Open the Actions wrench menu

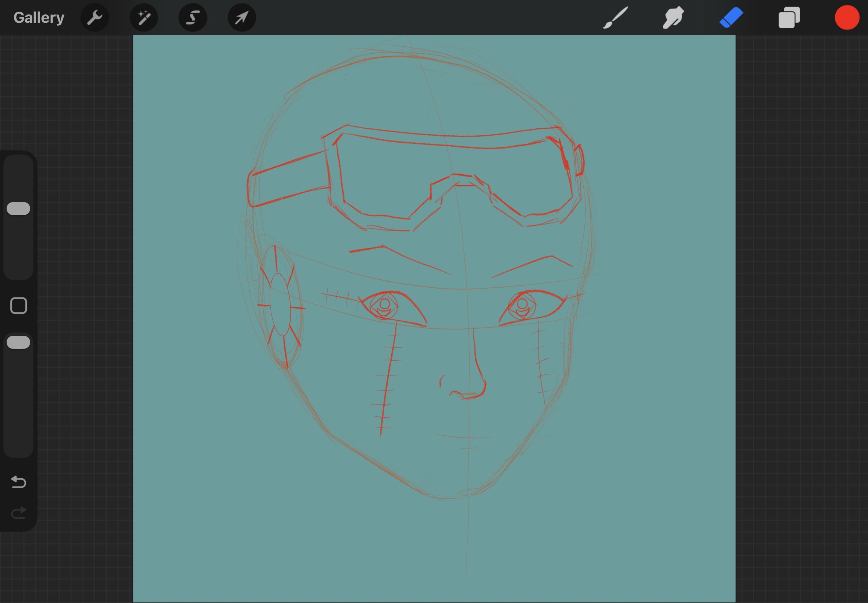pos(95,18)
